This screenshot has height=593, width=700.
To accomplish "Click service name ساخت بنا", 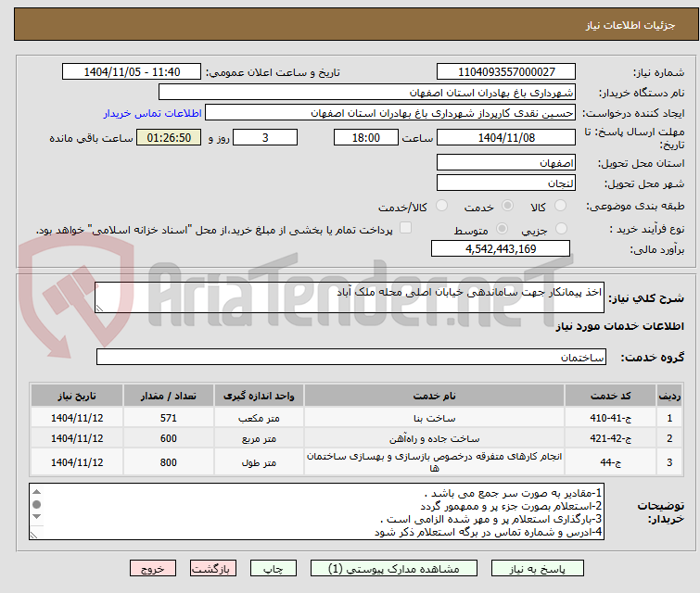I will (435, 418).
